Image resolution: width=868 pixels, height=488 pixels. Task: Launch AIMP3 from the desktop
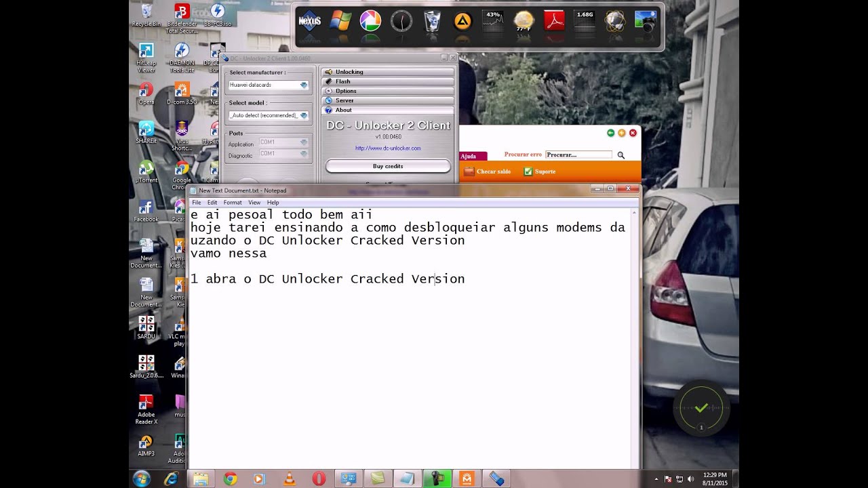[146, 446]
